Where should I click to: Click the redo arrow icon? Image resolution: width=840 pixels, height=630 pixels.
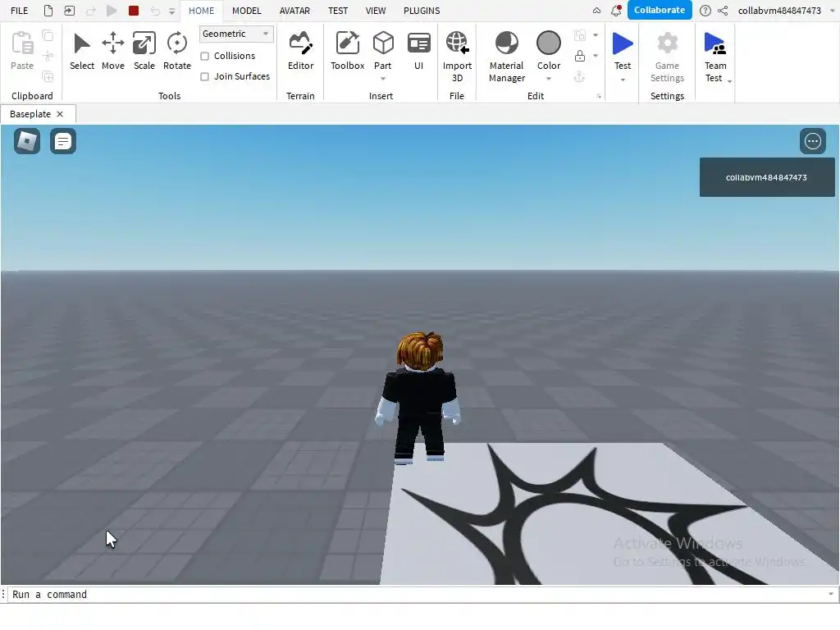click(90, 10)
